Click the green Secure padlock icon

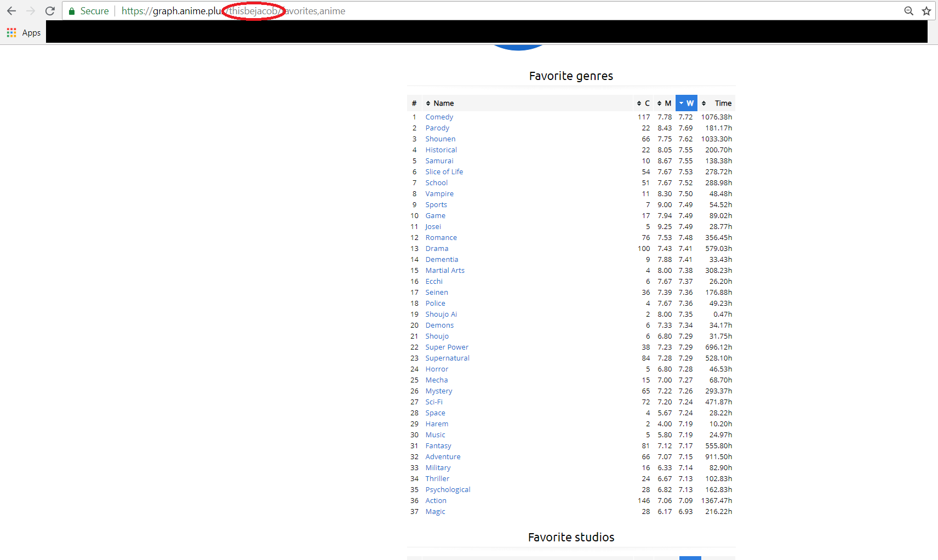click(72, 11)
